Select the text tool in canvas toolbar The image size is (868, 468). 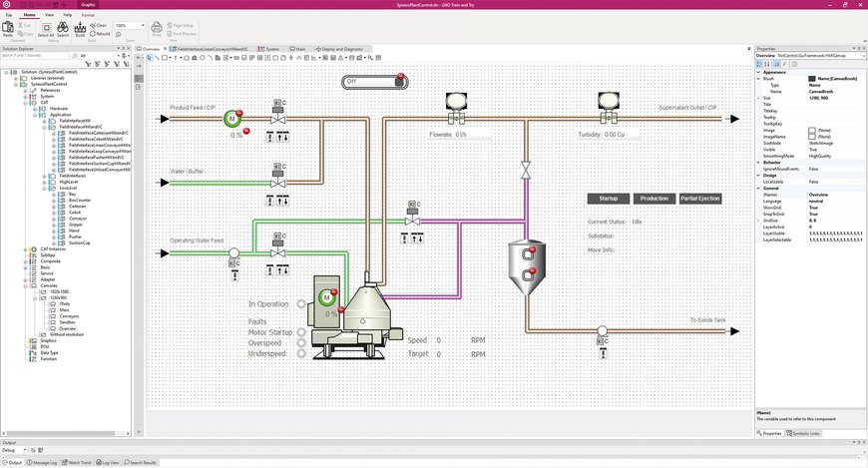(x=176, y=58)
